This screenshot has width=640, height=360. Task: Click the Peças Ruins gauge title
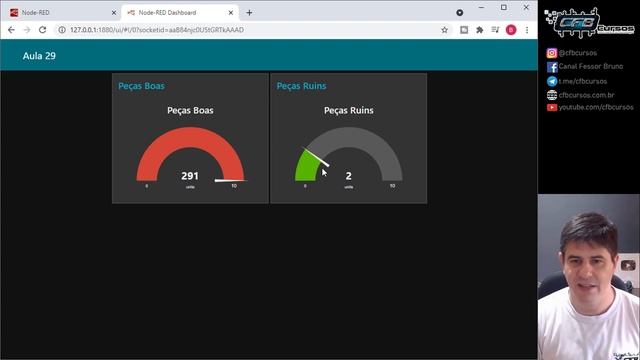coord(349,111)
